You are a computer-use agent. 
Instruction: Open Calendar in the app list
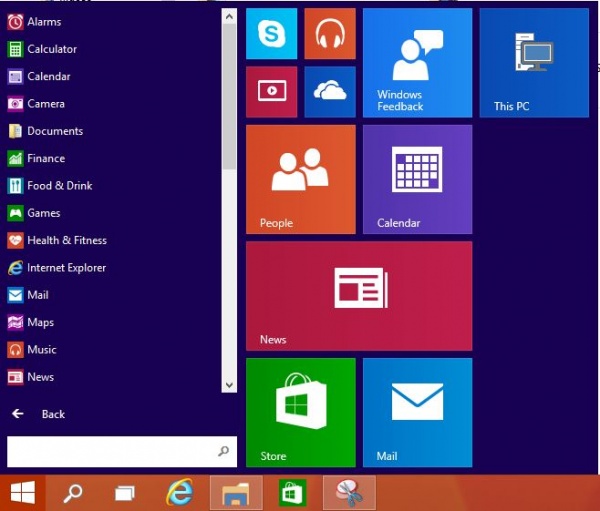point(39,77)
